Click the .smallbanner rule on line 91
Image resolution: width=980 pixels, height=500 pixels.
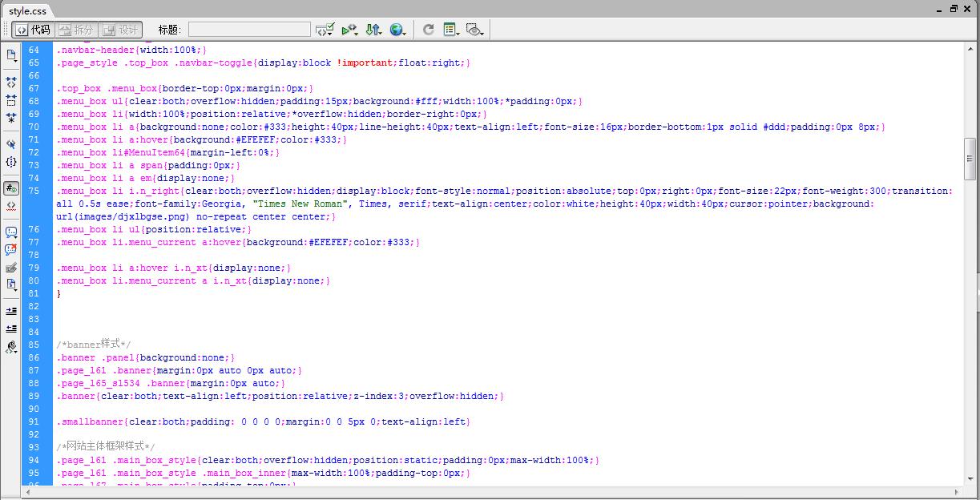[x=263, y=421]
